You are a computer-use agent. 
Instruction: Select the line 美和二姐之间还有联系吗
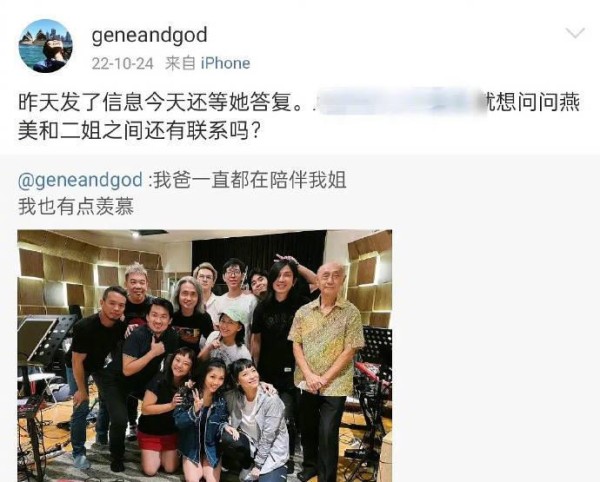pyautogui.click(x=140, y=132)
